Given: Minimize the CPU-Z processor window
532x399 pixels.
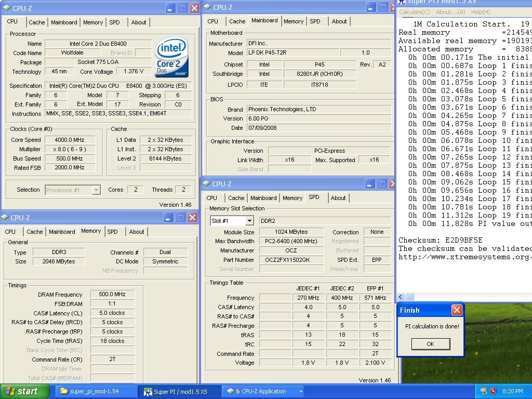Looking at the screenshot, I should click(x=170, y=8).
